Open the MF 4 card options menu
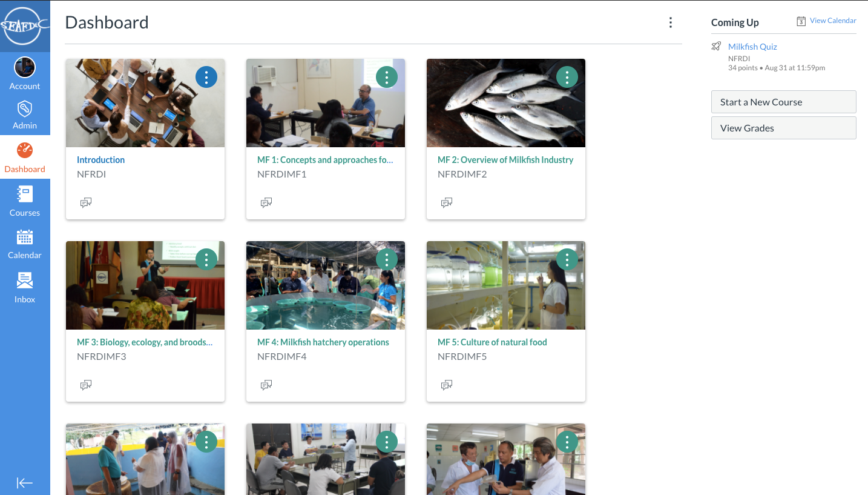 click(387, 260)
